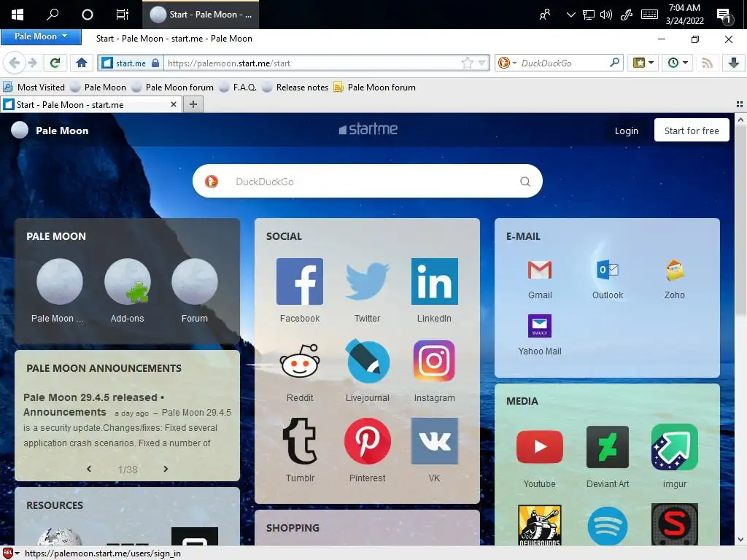Open the Facebook tile in Social
This screenshot has width=747, height=560.
pyautogui.click(x=300, y=281)
